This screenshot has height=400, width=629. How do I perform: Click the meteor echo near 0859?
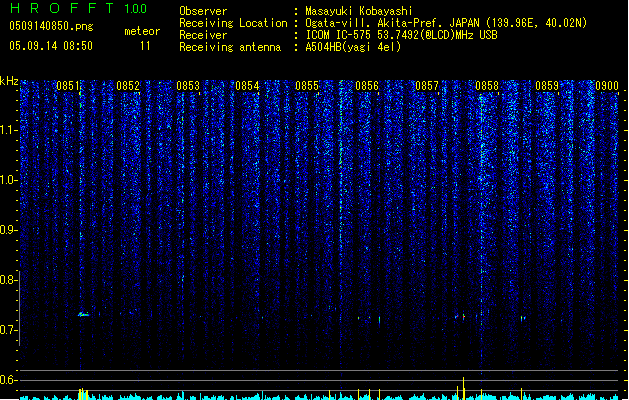(x=523, y=319)
